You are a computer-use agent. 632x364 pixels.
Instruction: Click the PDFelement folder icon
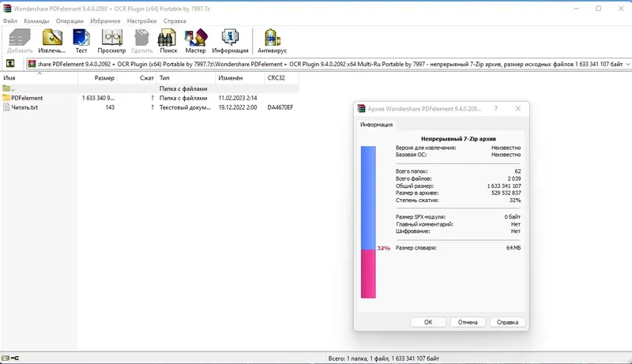(6, 98)
